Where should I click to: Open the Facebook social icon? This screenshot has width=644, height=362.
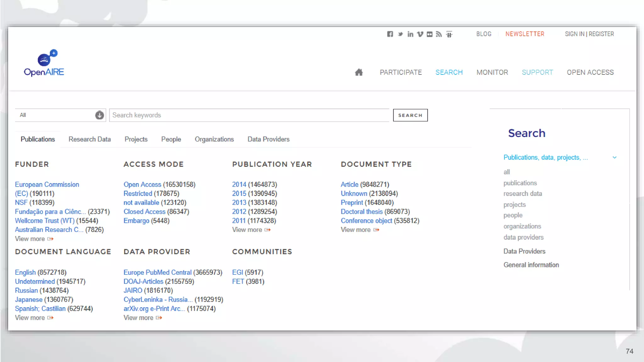pos(390,34)
